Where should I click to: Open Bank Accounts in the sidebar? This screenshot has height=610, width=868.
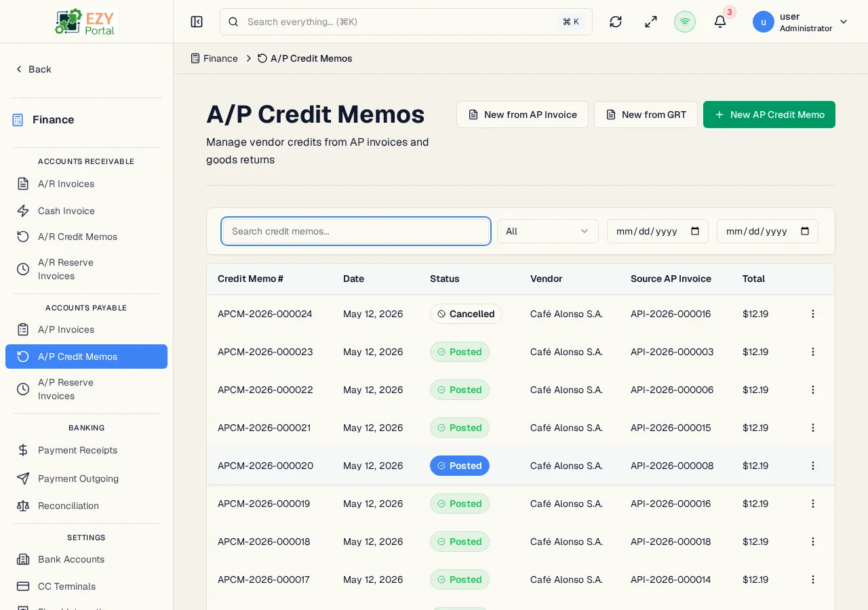pyautogui.click(x=86, y=559)
